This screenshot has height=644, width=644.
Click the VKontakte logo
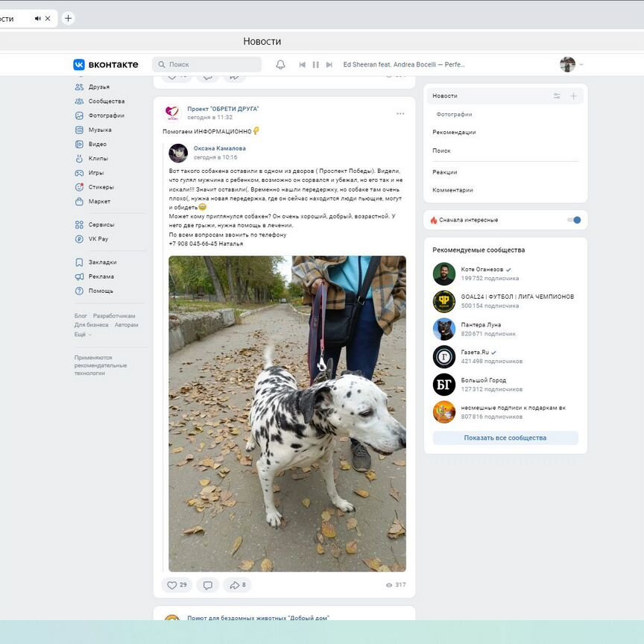[106, 65]
